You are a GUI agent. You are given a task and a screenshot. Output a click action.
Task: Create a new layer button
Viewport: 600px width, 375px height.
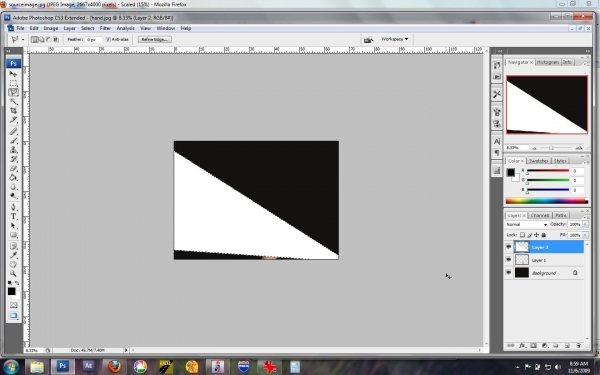tap(567, 346)
